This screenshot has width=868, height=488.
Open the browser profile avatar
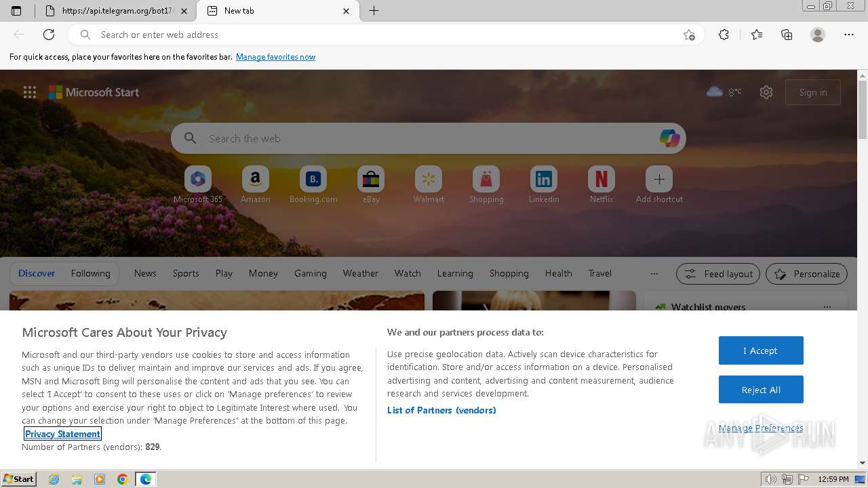[818, 35]
